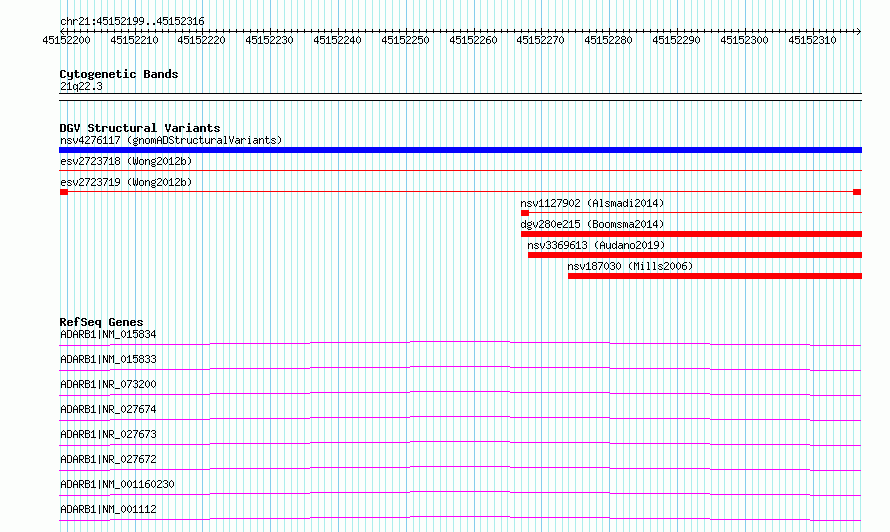Click the RefSeq Genes track title
The image size is (890, 532).
[x=101, y=322]
